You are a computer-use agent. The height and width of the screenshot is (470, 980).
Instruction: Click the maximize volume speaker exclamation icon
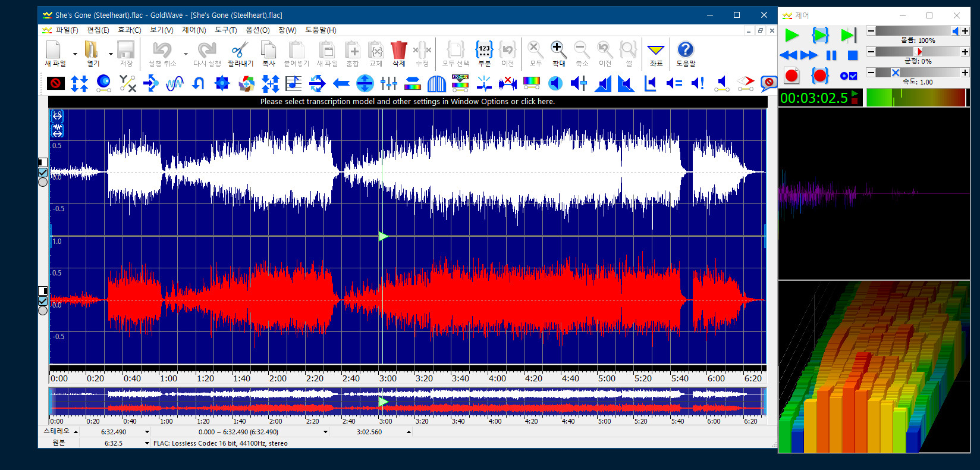(698, 83)
